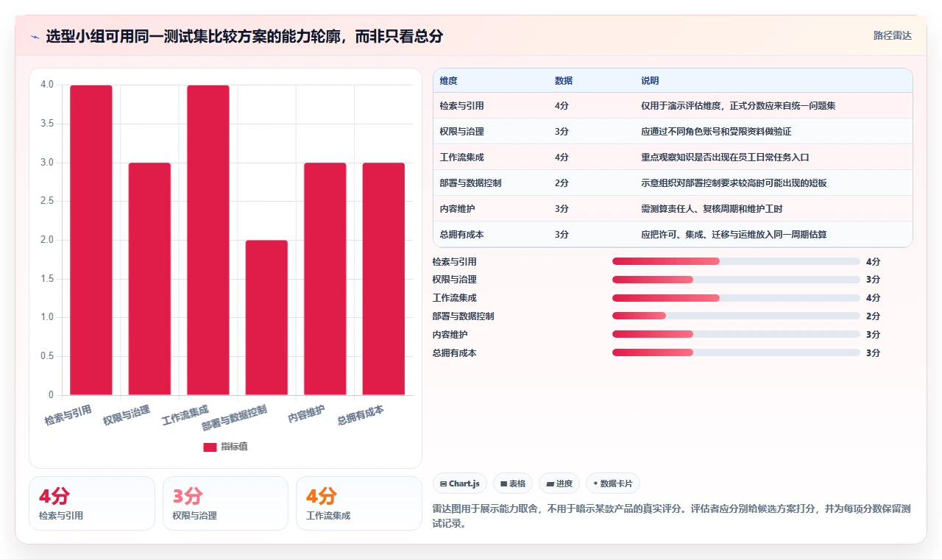This screenshot has height=560, width=942.
Task: Click the 4分 检索与引用 data card
Action: coord(92,503)
